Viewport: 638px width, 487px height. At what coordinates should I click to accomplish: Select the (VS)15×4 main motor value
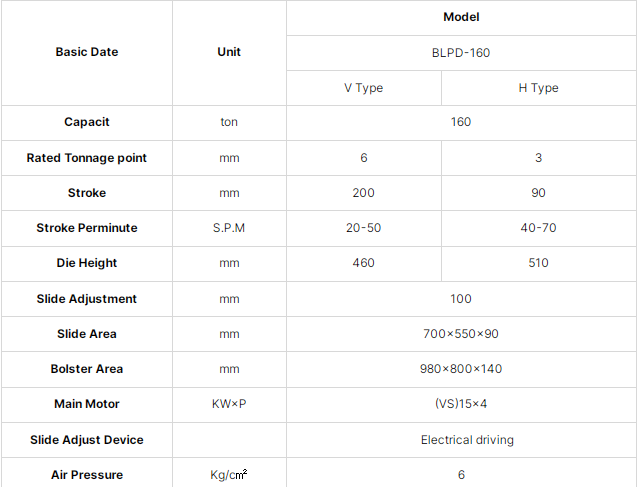(x=461, y=404)
